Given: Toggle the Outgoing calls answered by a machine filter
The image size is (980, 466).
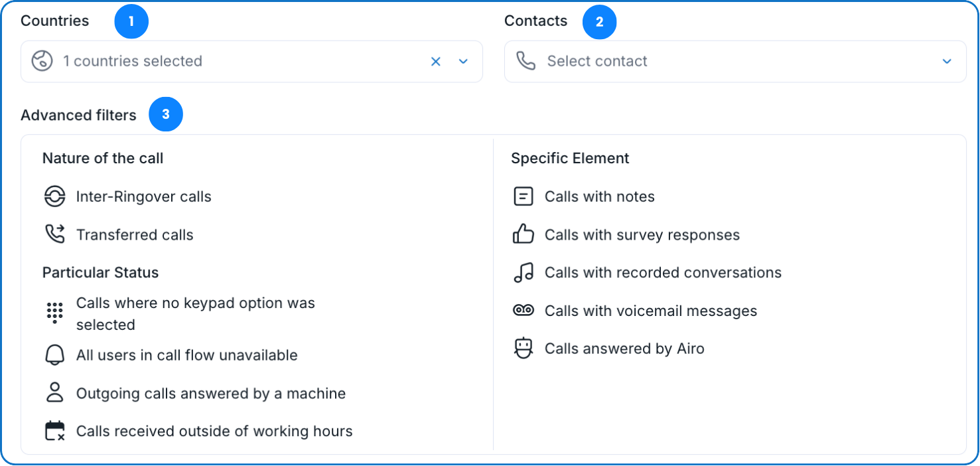Looking at the screenshot, I should pos(210,394).
